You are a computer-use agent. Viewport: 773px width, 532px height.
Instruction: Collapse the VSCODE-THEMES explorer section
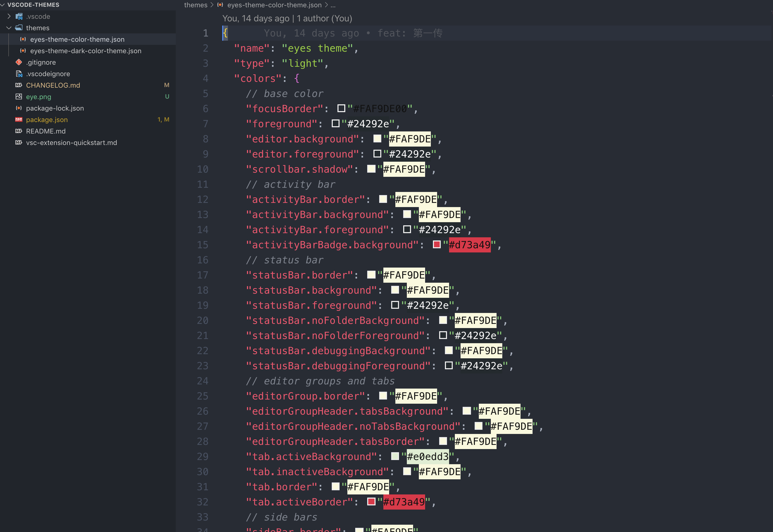[x=3, y=5]
